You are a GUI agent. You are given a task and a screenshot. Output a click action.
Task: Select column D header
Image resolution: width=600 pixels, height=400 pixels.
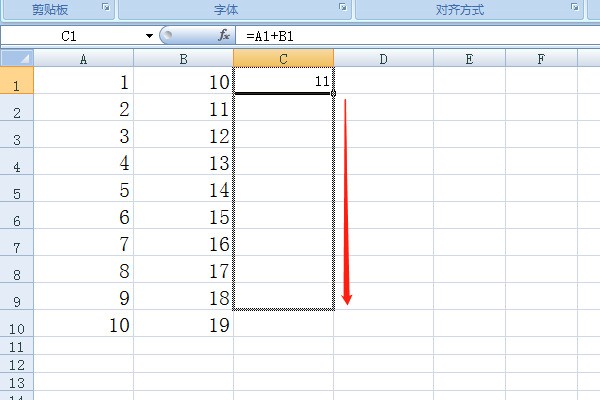point(383,59)
